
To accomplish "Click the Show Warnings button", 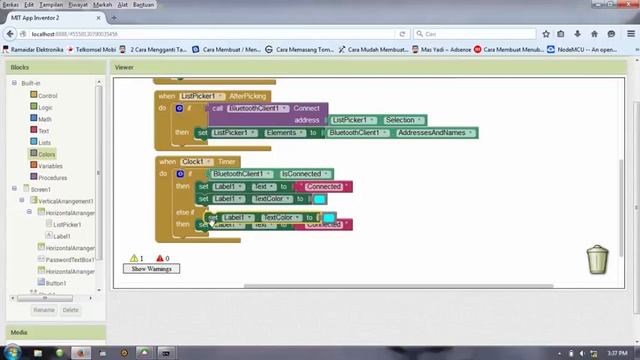I will point(151,269).
